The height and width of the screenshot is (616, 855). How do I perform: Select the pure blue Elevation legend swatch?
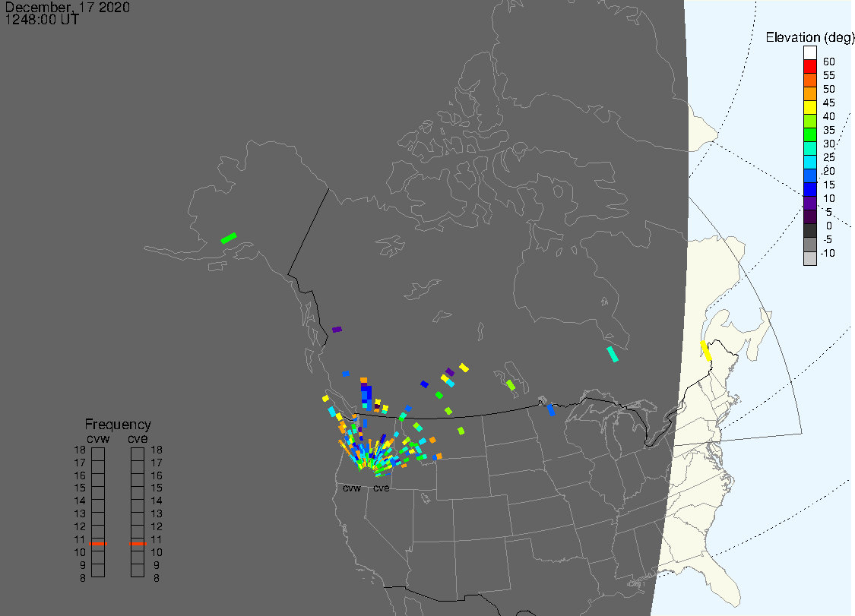point(809,189)
